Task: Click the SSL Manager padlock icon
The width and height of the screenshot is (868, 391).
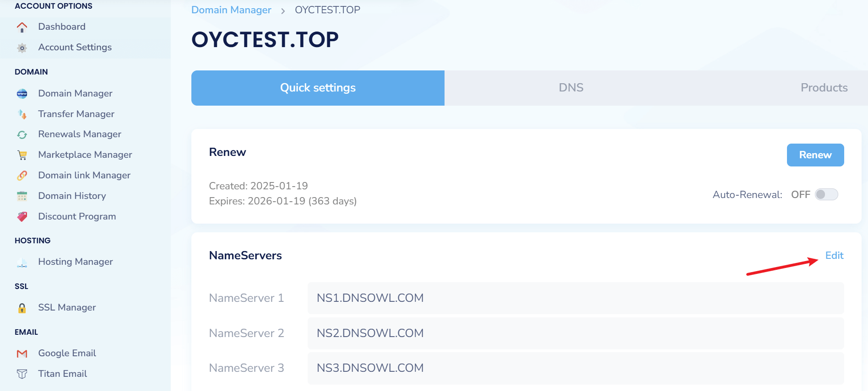Action: pos(22,308)
